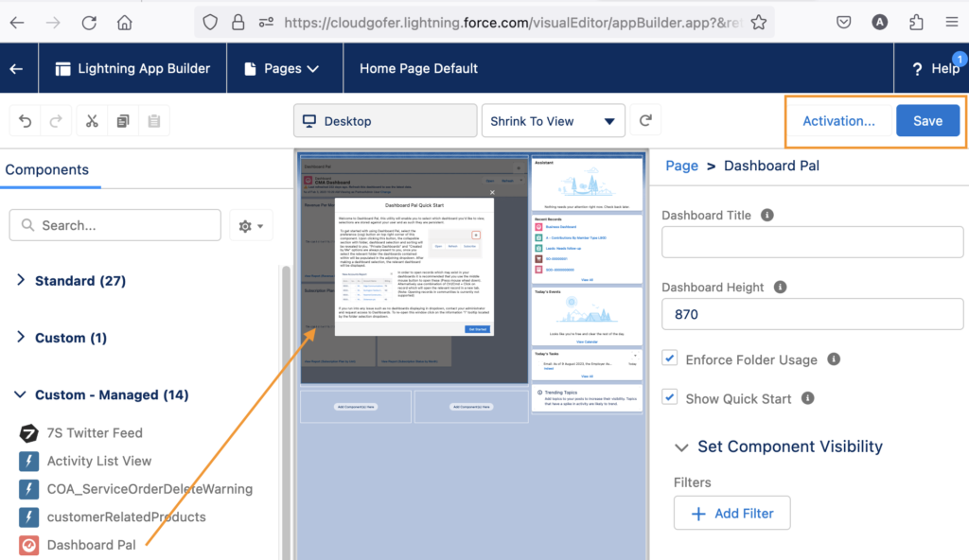Screen dimensions: 969x560
Task: Click the site padlock security icon
Action: [238, 23]
